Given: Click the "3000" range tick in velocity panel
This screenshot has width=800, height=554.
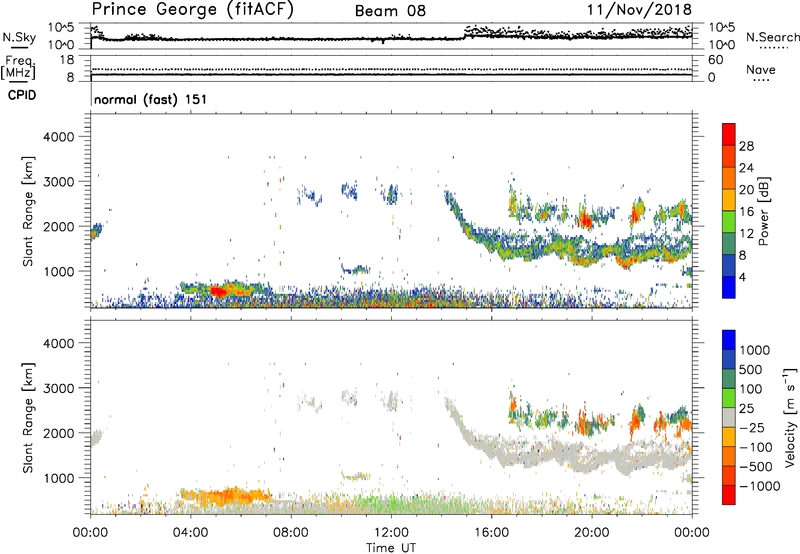Looking at the screenshot, I should [x=59, y=388].
